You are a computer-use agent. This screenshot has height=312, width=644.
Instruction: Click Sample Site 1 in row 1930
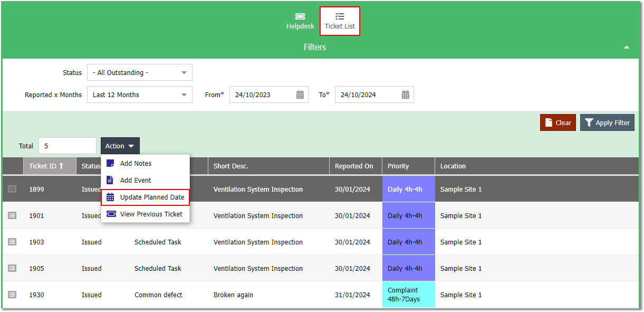(461, 295)
